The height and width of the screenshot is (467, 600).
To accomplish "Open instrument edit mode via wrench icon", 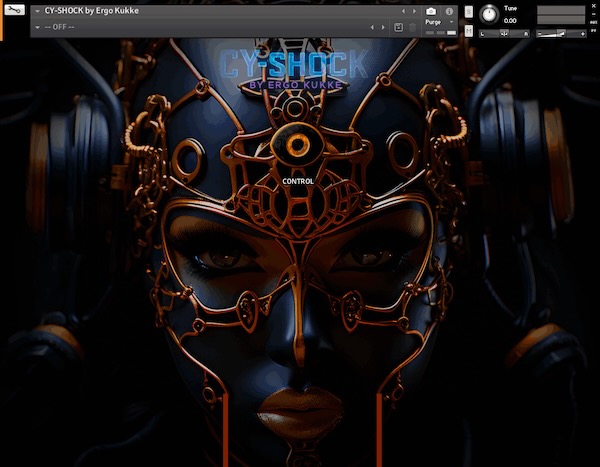I will pyautogui.click(x=12, y=11).
